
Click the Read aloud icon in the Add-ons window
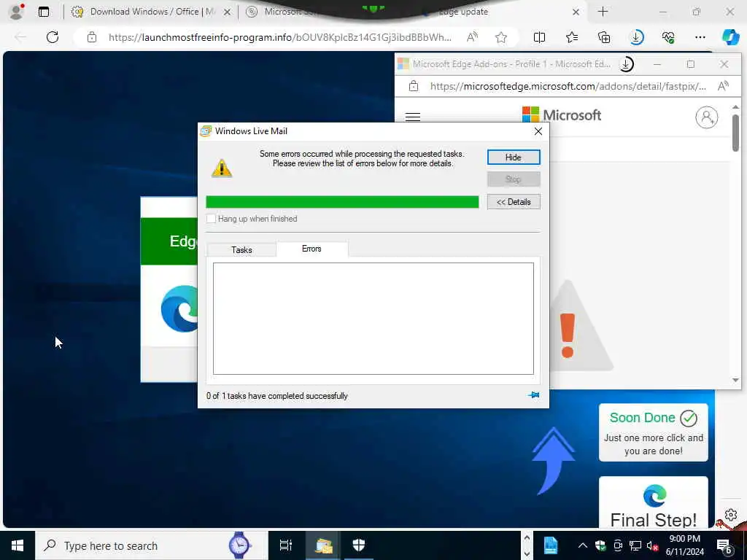pyautogui.click(x=723, y=86)
